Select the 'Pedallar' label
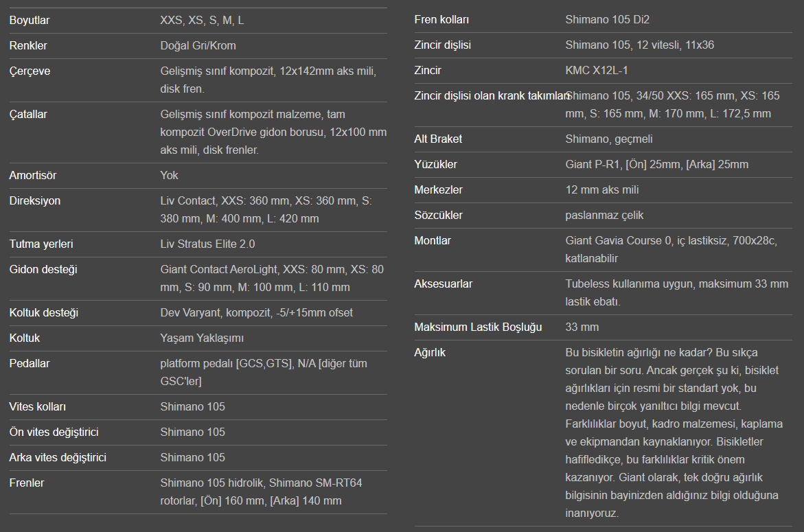This screenshot has width=804, height=532. click(30, 363)
